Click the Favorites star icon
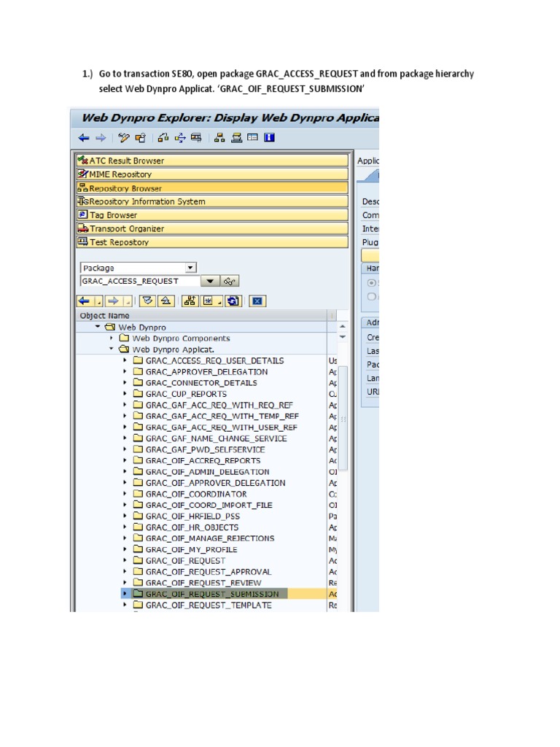 coord(208,301)
